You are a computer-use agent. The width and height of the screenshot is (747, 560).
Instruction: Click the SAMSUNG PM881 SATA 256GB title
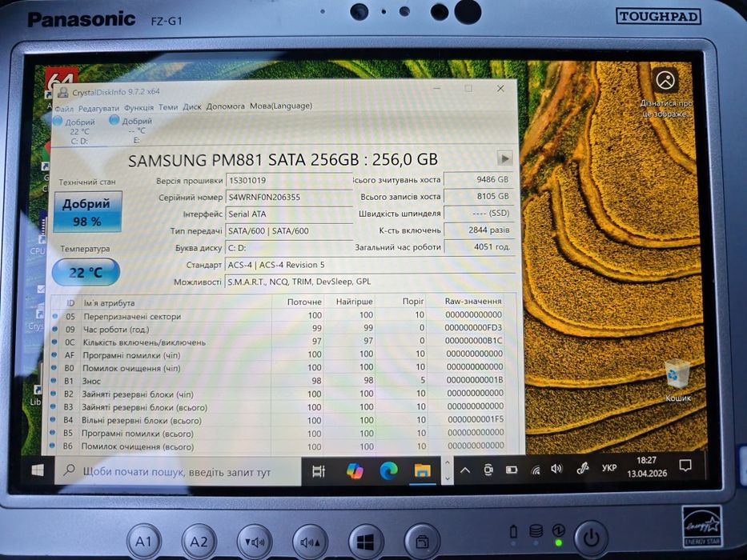283,159
